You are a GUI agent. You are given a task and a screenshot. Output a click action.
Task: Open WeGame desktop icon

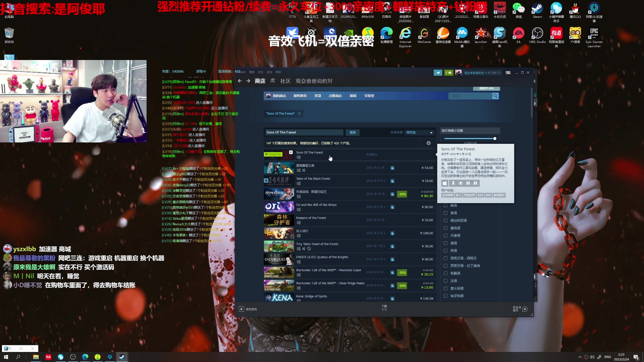[x=424, y=36]
